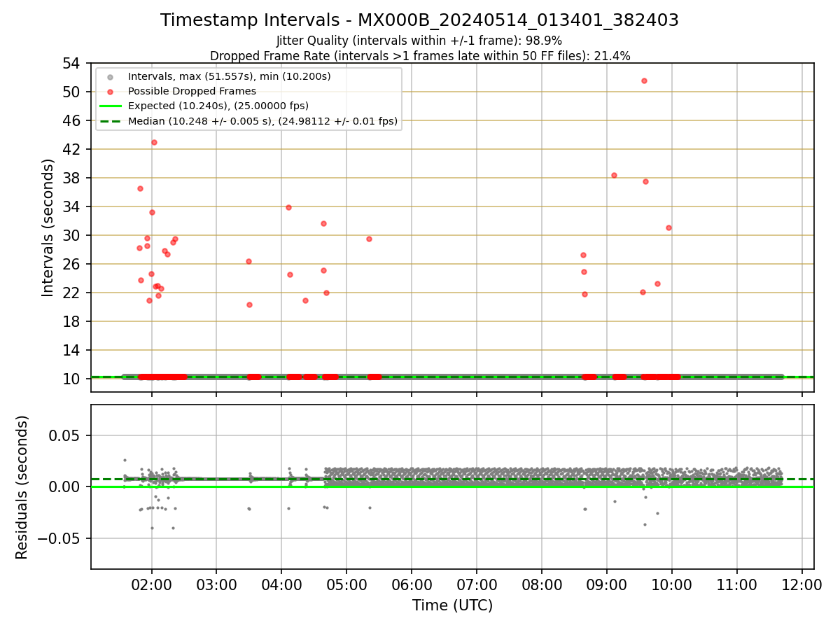Click the red dropped-frame point near 43 seconds
Screen dimensions: 840x630
click(154, 142)
